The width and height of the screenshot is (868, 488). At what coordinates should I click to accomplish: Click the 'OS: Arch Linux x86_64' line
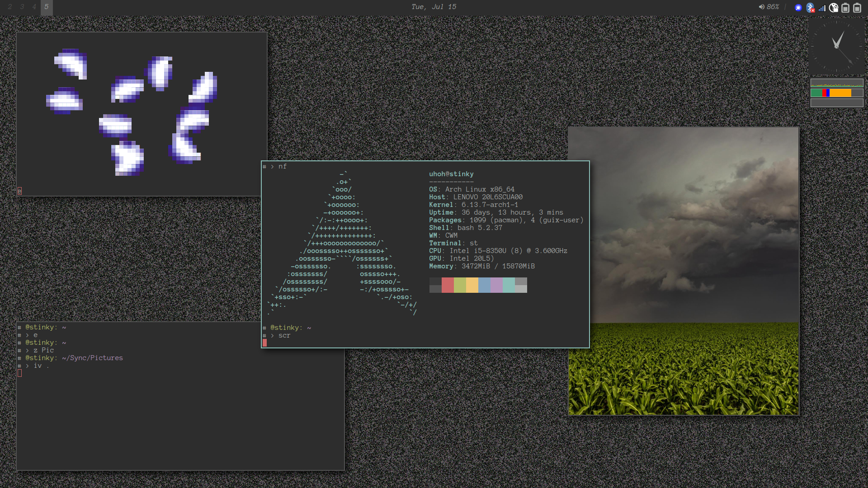click(x=472, y=189)
